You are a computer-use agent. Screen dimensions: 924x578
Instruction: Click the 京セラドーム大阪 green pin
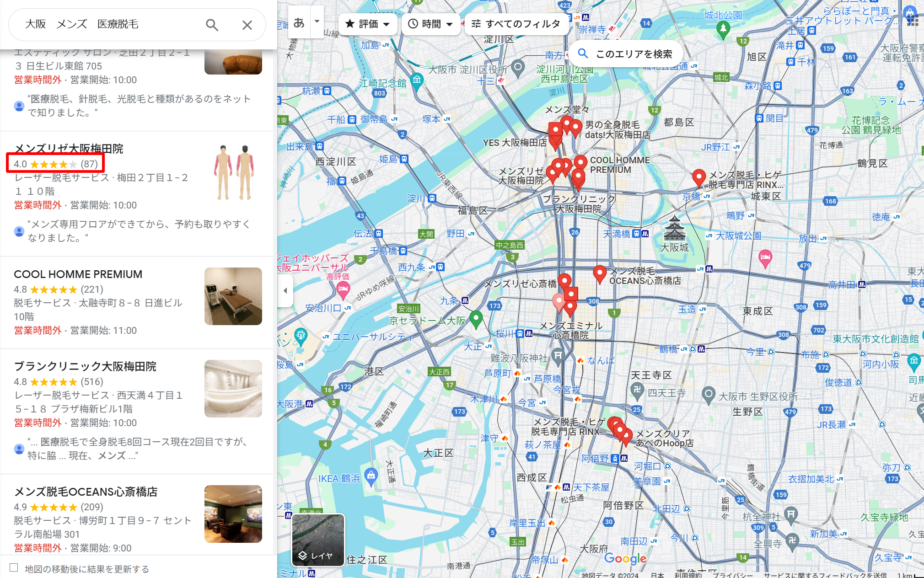point(476,320)
